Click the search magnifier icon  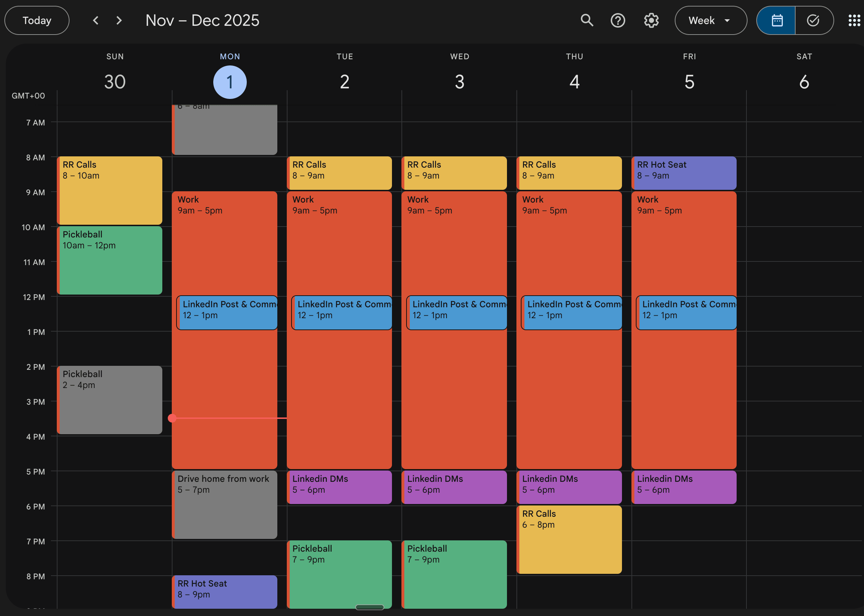click(x=587, y=20)
